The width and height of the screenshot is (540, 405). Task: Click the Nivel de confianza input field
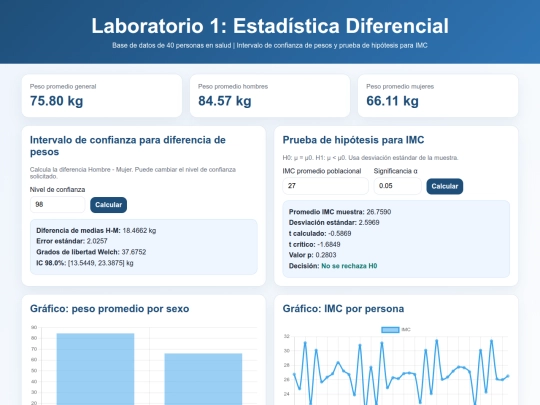[x=58, y=205]
